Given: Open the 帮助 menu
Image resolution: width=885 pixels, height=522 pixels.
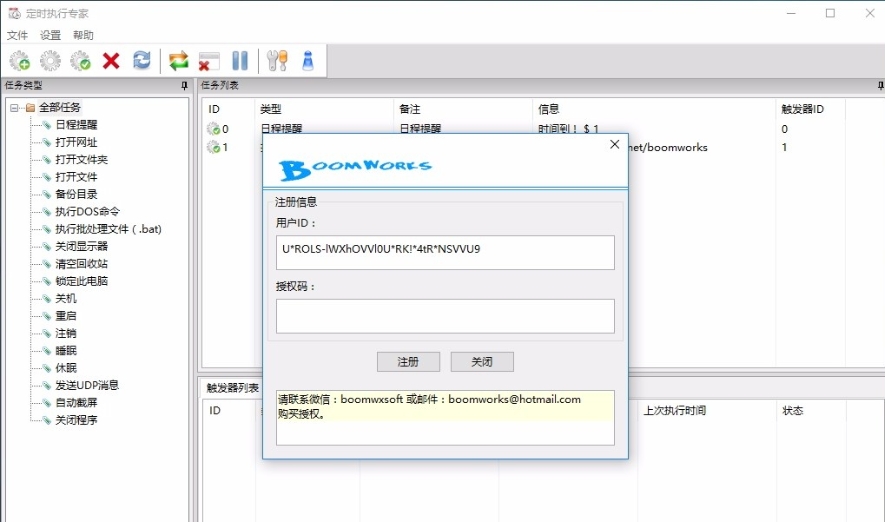Looking at the screenshot, I should pos(83,35).
